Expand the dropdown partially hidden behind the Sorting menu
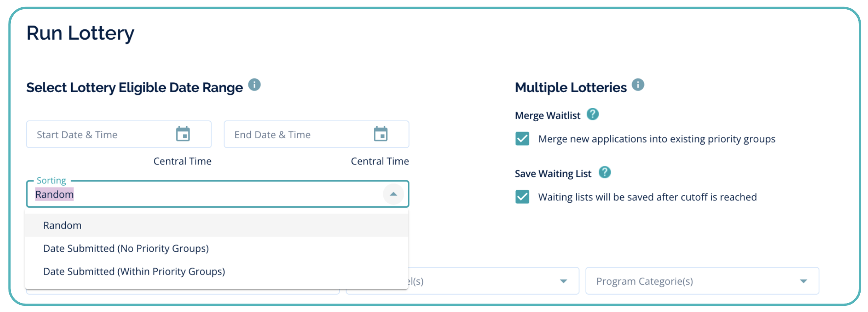868x312 pixels. [563, 281]
